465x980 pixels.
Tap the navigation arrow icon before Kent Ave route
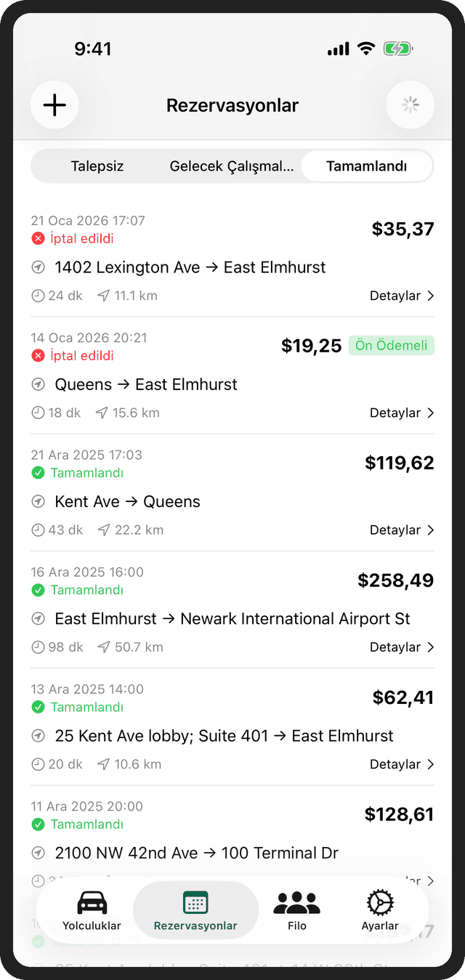point(38,501)
